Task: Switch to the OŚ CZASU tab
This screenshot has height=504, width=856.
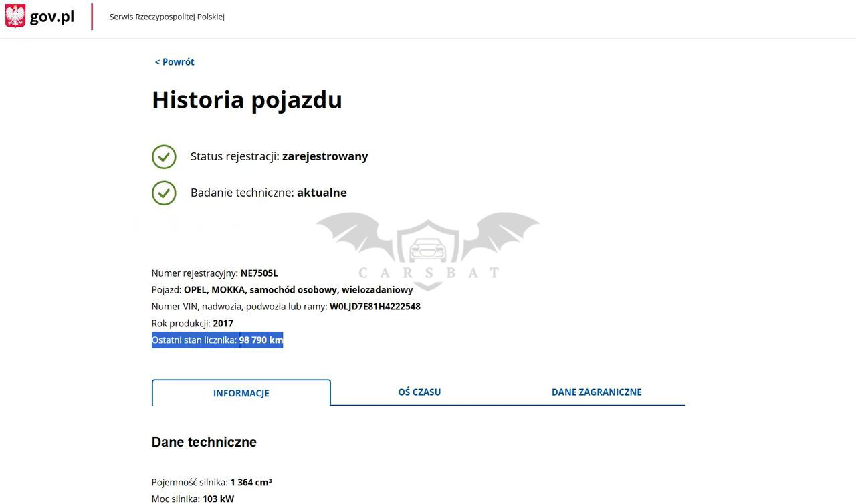Action: (419, 392)
